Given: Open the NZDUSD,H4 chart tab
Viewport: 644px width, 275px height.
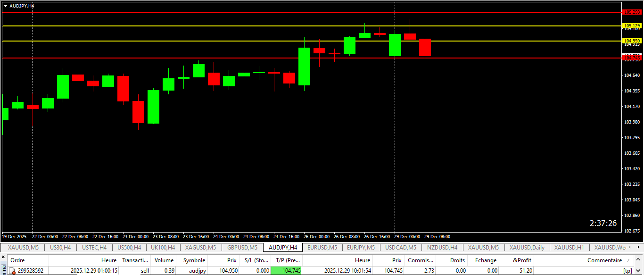Looking at the screenshot, I should click(442, 248).
